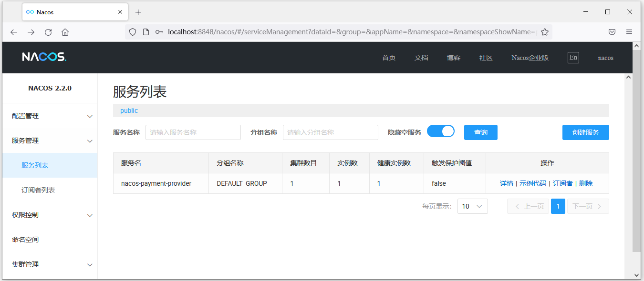The width and height of the screenshot is (644, 281).
Task: Select the public namespace link
Action: 129,110
